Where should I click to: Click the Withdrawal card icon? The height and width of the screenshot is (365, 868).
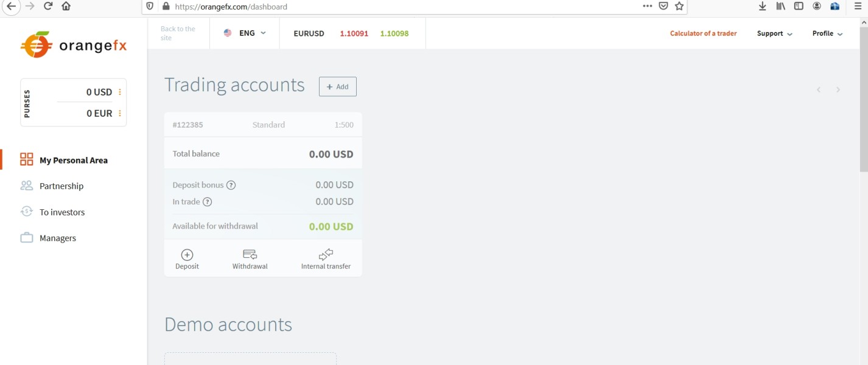250,254
